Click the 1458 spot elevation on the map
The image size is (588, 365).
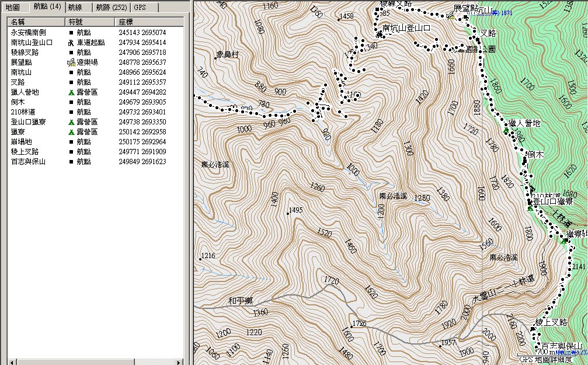click(346, 16)
